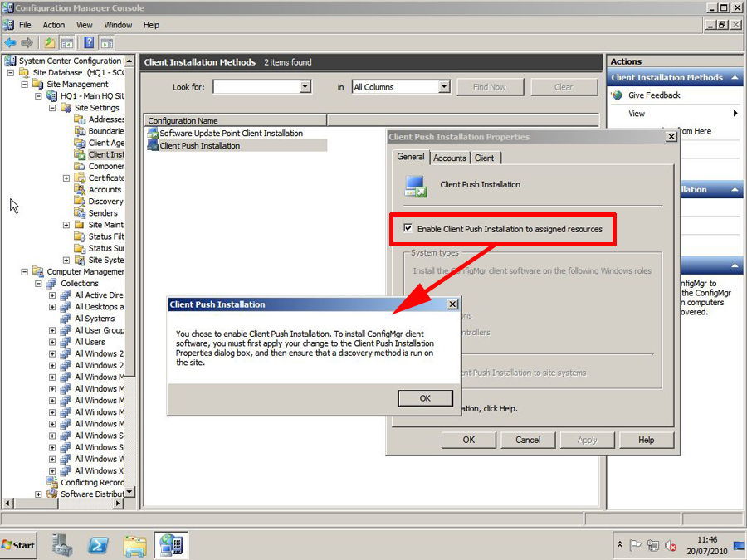
Task: Open Server Manager from taskbar
Action: tap(62, 545)
